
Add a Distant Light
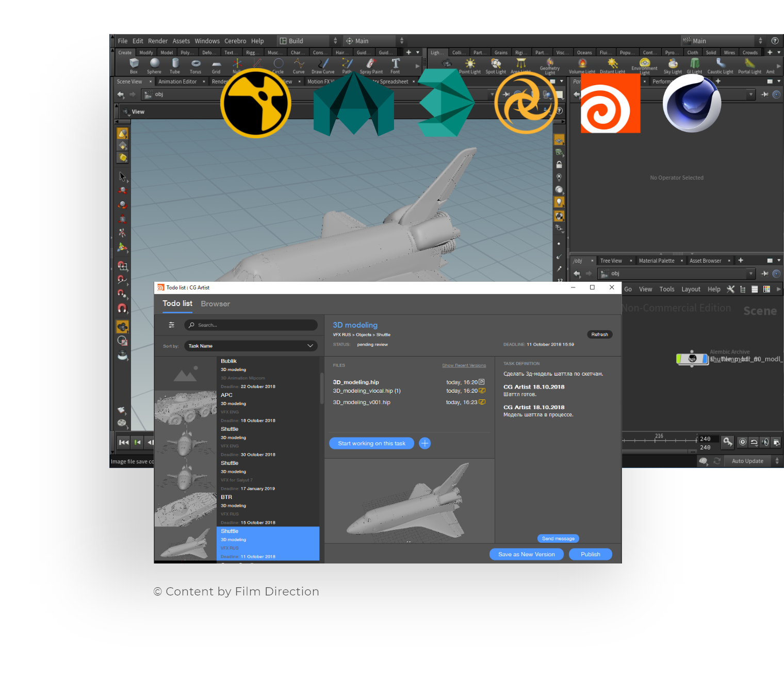[612, 66]
